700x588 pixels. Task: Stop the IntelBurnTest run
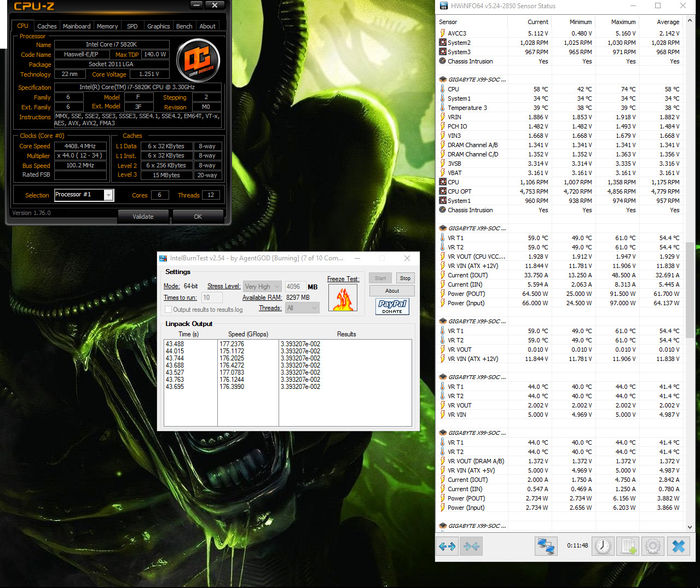(x=405, y=278)
